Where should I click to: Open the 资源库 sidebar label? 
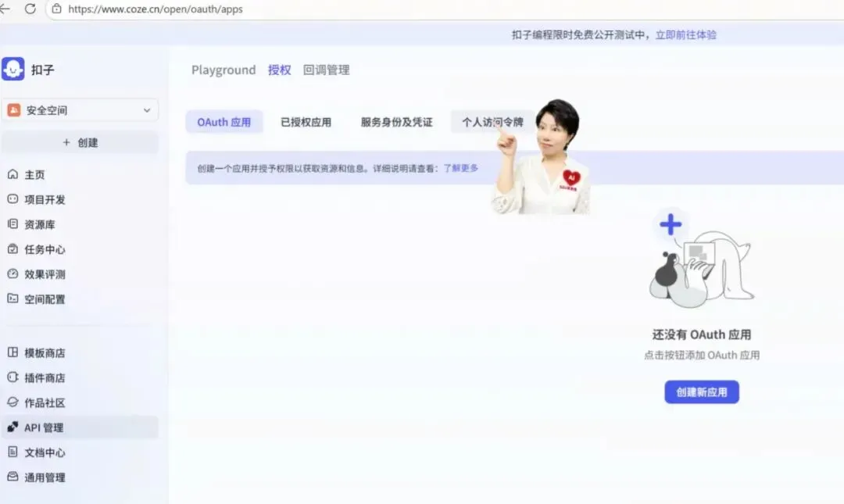[39, 224]
